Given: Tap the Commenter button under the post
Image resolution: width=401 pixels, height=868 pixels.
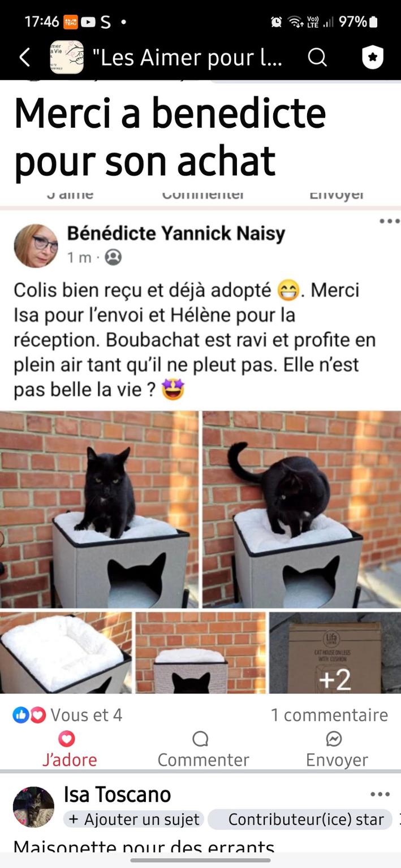Looking at the screenshot, I should tap(202, 749).
